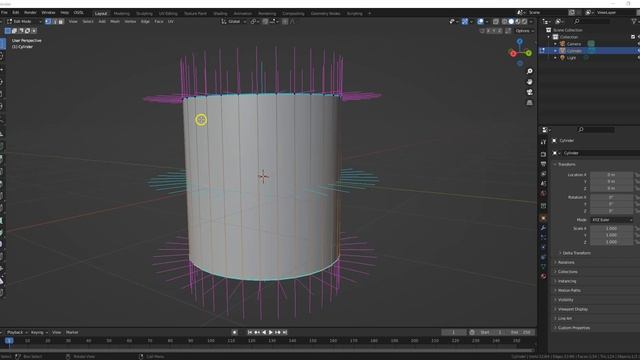Select material preview shading

click(x=518, y=22)
